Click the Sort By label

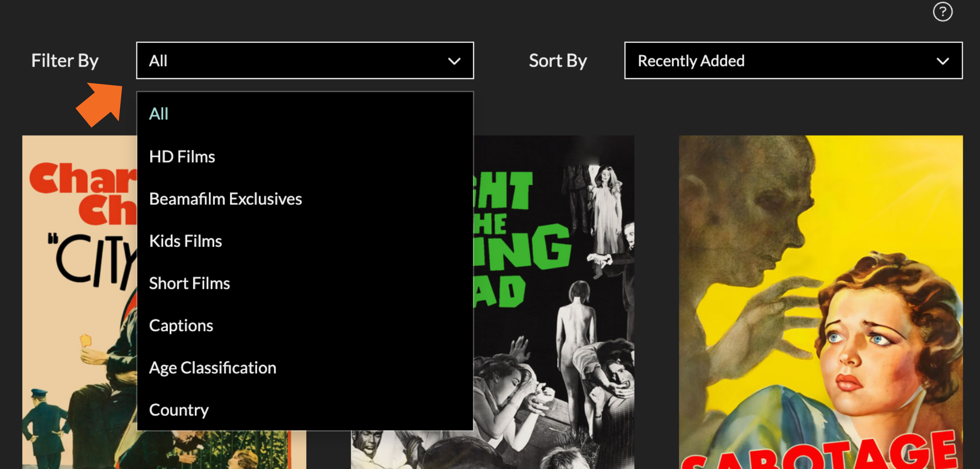pos(557,61)
